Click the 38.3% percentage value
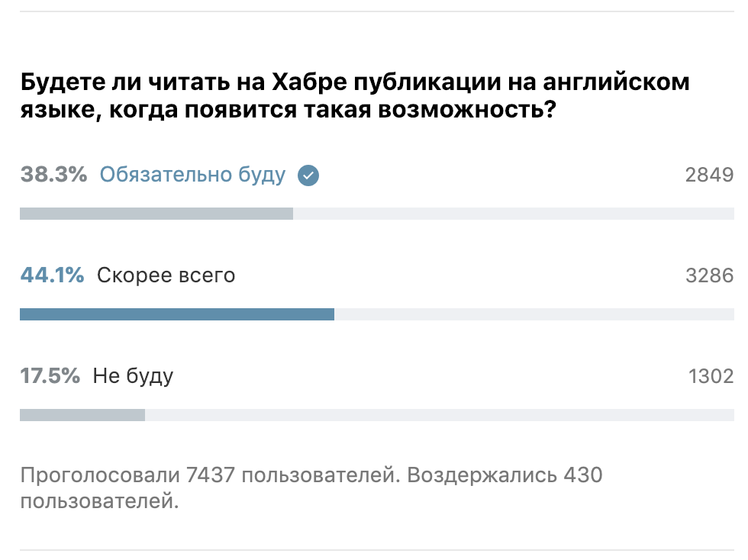Screen dimensions: 748x560 point(54,175)
